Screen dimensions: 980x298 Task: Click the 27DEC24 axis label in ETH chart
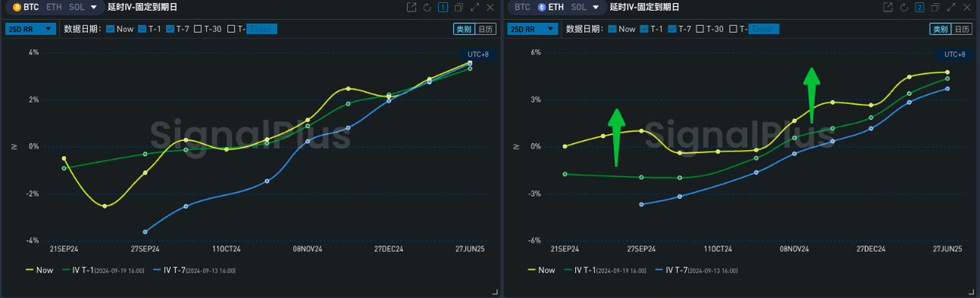[x=871, y=249]
